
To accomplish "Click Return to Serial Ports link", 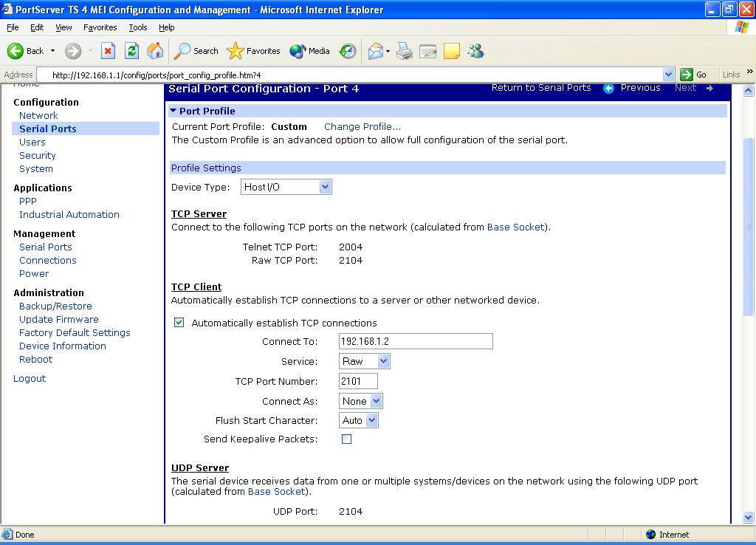I will [541, 88].
